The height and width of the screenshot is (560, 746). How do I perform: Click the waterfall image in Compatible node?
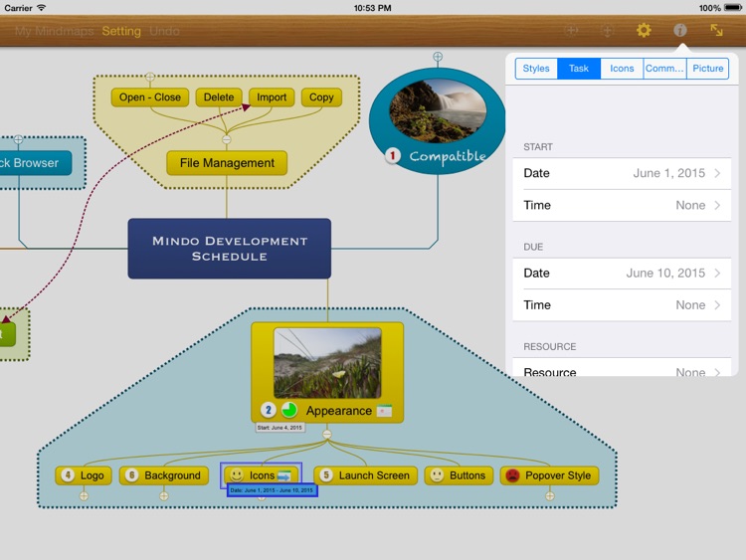(438, 111)
